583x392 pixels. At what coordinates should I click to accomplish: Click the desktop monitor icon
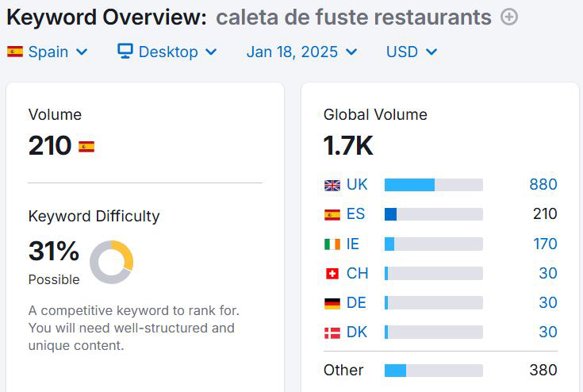[x=125, y=52]
